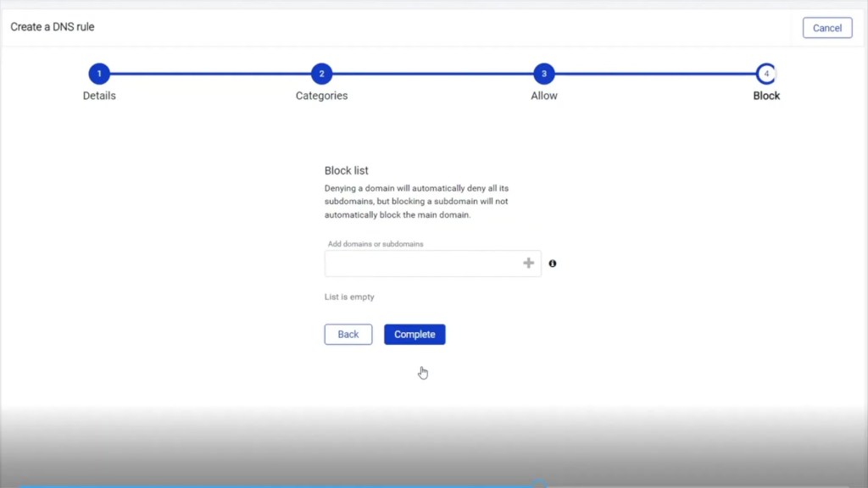
Task: Click the Categories step label
Action: [x=321, y=96]
